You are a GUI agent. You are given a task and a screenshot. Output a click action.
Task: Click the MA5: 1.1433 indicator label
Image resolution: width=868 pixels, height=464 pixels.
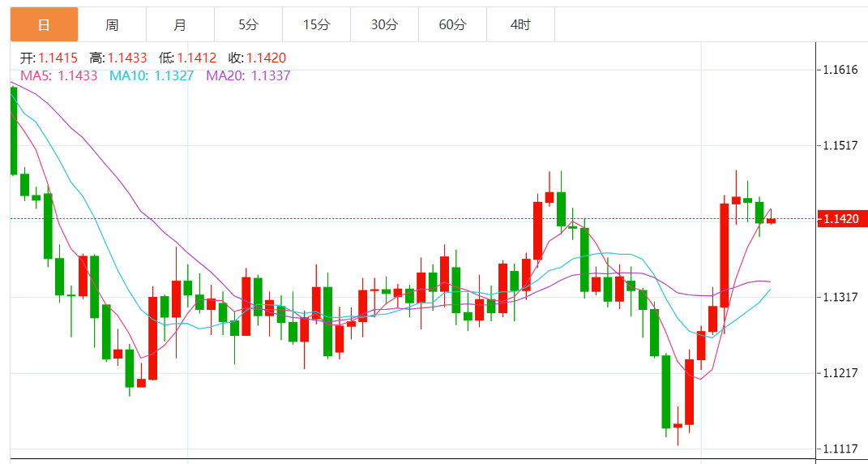pyautogui.click(x=59, y=75)
